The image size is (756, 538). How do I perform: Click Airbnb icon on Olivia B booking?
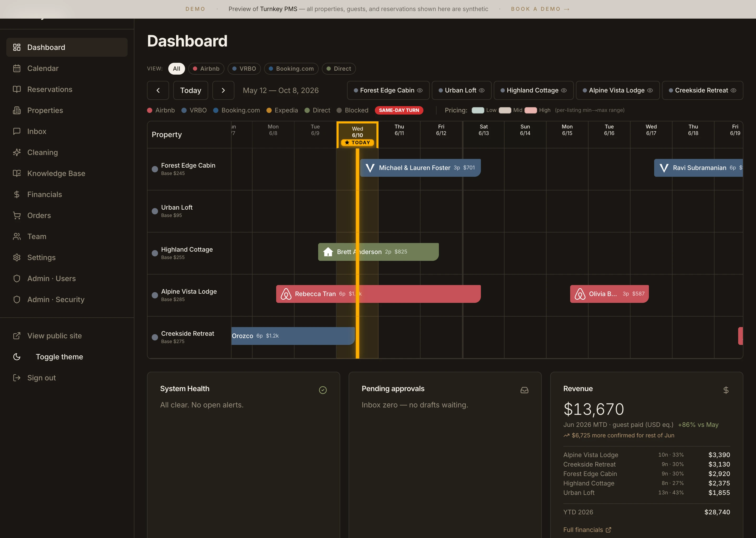(x=580, y=294)
